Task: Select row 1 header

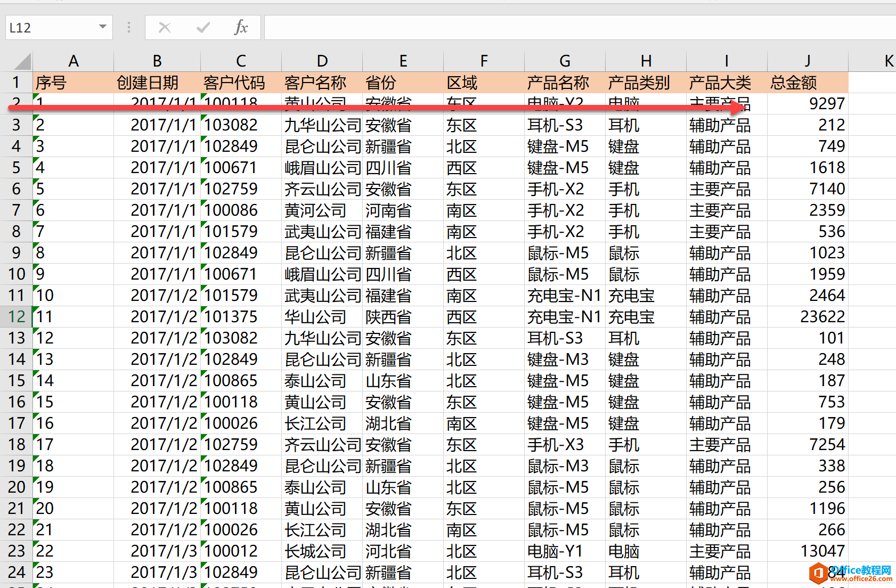Action: (x=16, y=83)
